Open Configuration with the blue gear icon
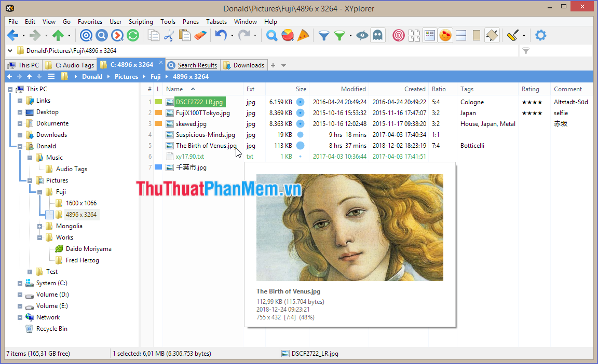The image size is (598, 364). [x=540, y=35]
